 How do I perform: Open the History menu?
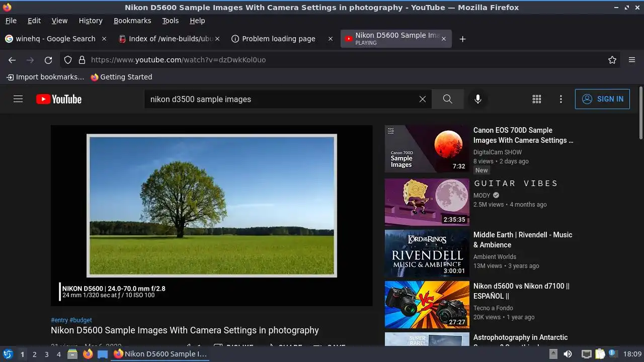(91, 21)
